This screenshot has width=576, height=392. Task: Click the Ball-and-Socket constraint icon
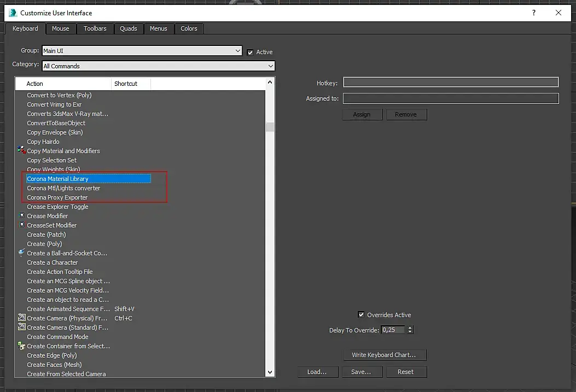pos(22,253)
